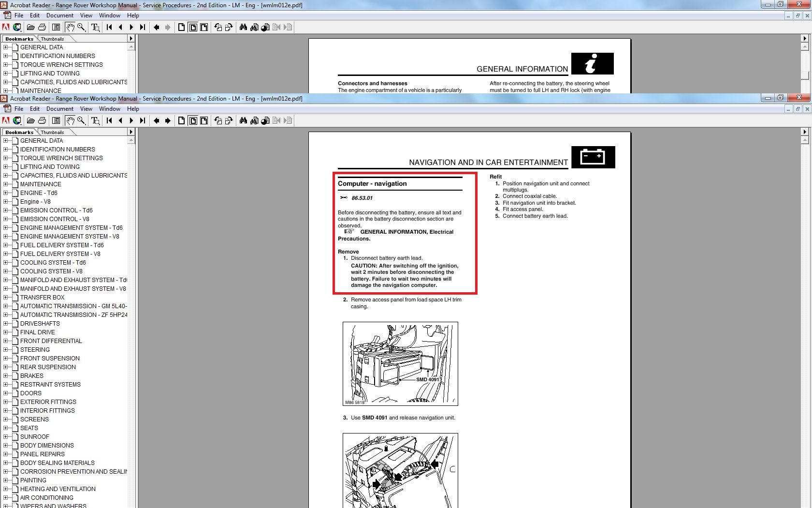
Task: Go to previous page in front window
Action: [x=120, y=120]
